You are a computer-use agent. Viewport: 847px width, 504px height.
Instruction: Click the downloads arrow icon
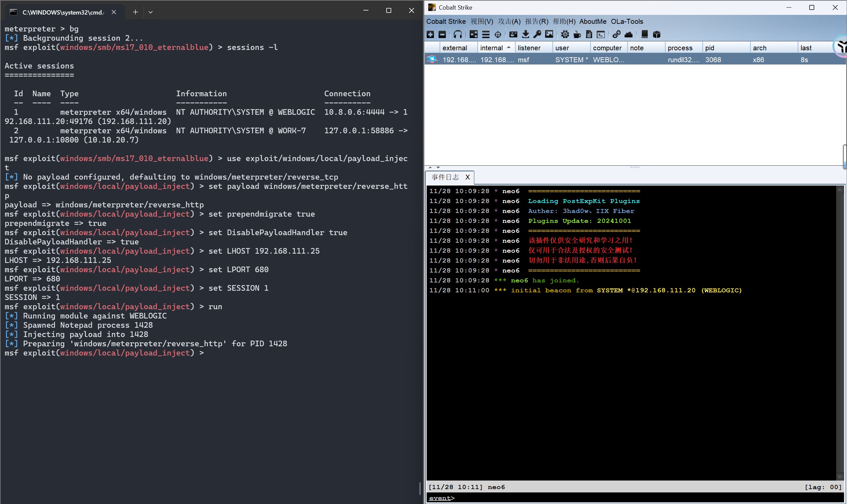point(526,34)
